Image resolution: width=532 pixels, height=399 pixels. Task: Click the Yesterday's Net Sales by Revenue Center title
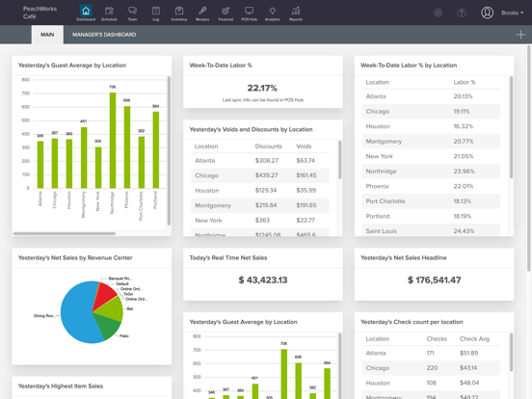point(75,258)
